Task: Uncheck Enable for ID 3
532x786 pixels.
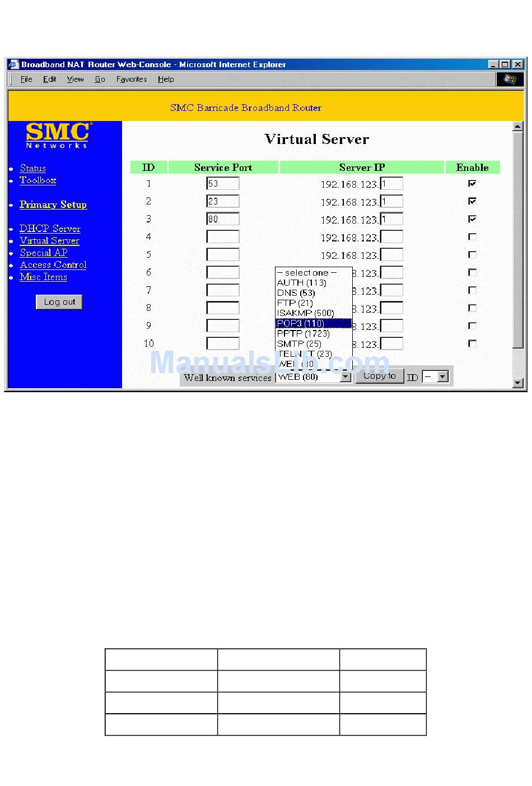Action: (x=472, y=219)
